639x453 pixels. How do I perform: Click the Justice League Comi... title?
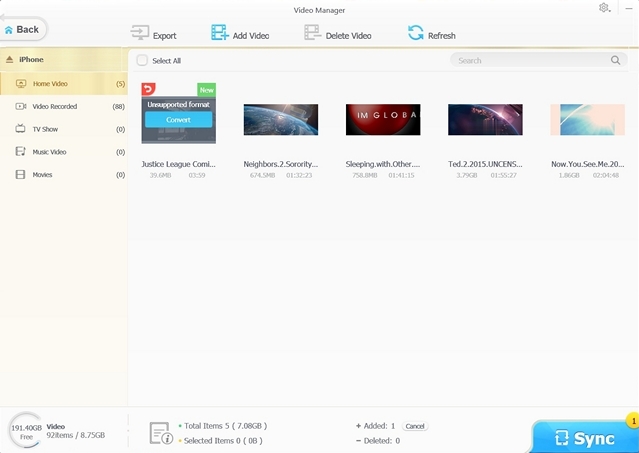pos(178,164)
